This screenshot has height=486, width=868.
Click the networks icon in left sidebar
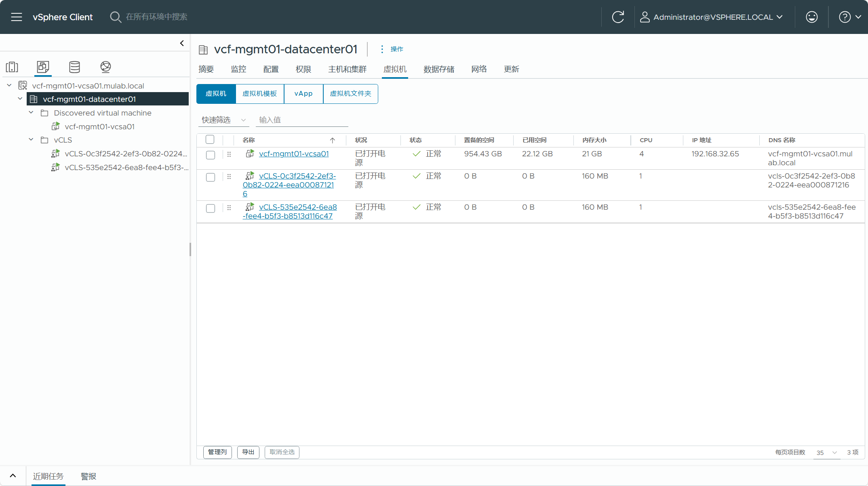click(105, 67)
